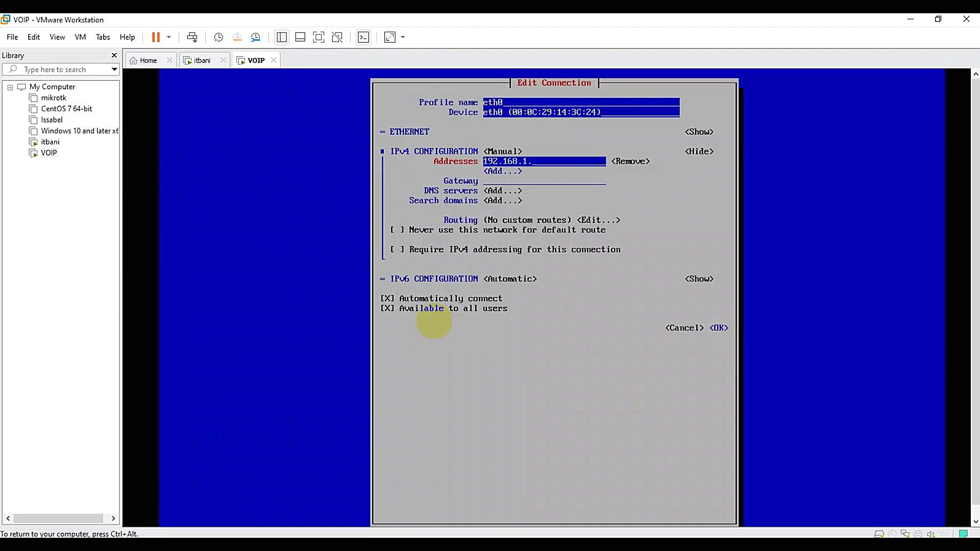Open the Help menu
980x551 pixels.
coord(127,37)
